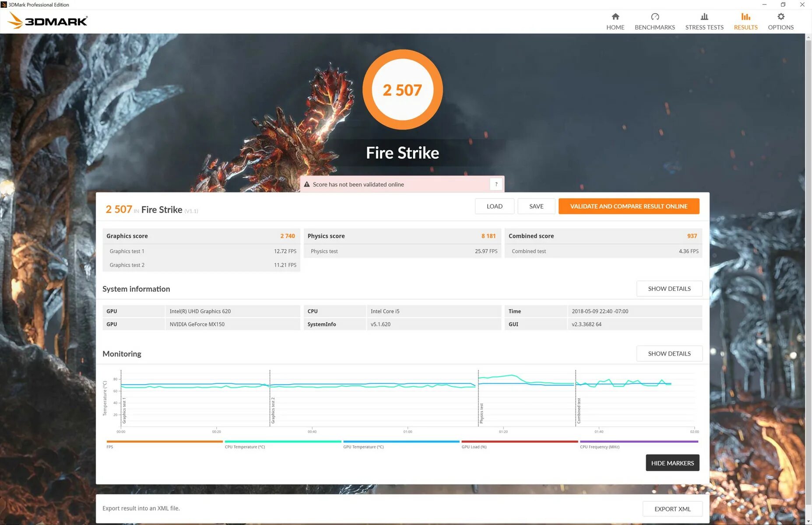Click the 12.72 FPS Graphics test 1 result
The image size is (812, 525).
click(285, 251)
